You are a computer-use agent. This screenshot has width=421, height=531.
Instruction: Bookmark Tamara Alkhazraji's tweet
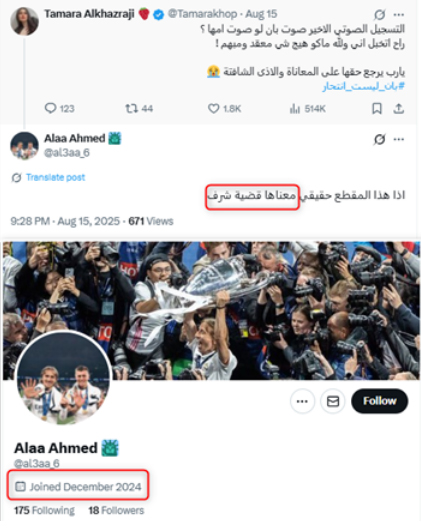[x=377, y=108]
